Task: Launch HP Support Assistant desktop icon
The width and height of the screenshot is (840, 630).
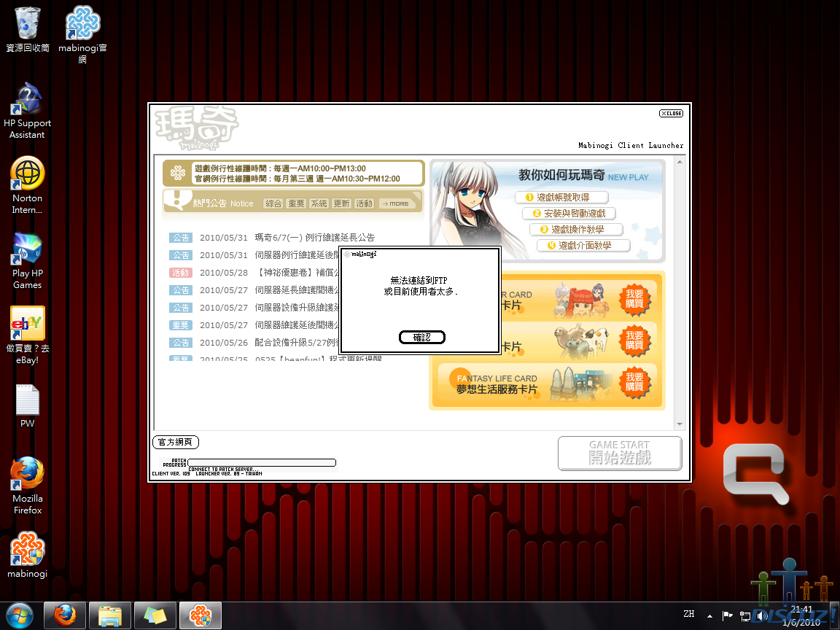Action: (x=27, y=110)
